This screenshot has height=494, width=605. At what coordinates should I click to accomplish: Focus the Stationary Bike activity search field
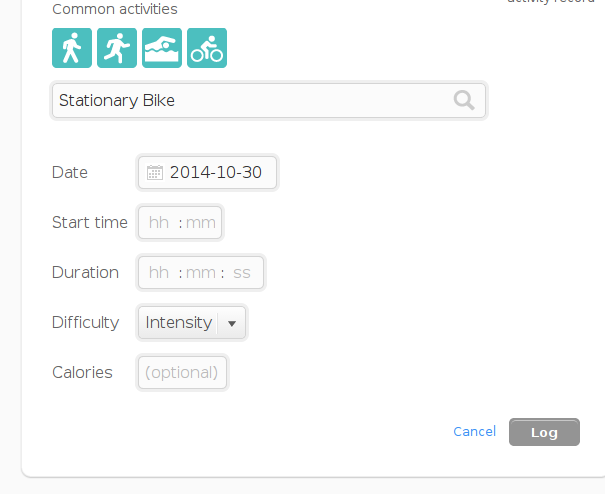click(x=269, y=100)
